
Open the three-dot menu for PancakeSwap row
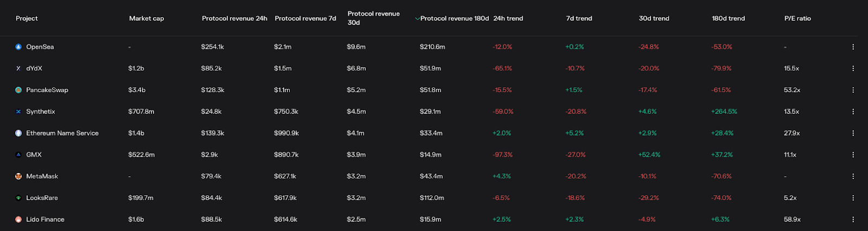(x=853, y=90)
